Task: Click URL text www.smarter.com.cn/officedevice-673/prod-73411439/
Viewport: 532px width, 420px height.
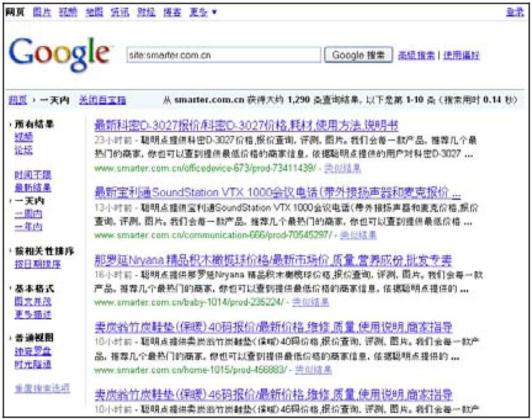Action: tap(205, 168)
